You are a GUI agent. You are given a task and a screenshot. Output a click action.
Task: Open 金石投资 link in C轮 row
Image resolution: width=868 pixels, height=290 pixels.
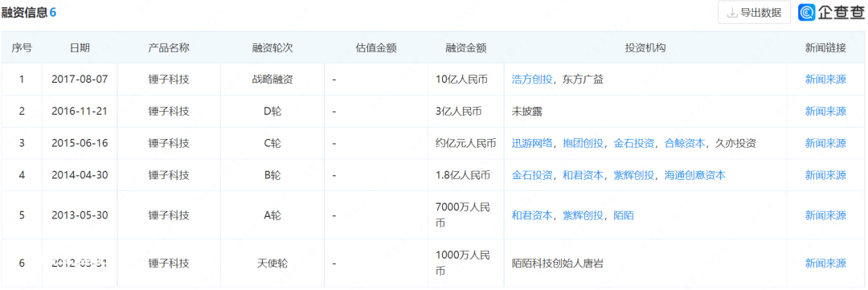[634, 143]
